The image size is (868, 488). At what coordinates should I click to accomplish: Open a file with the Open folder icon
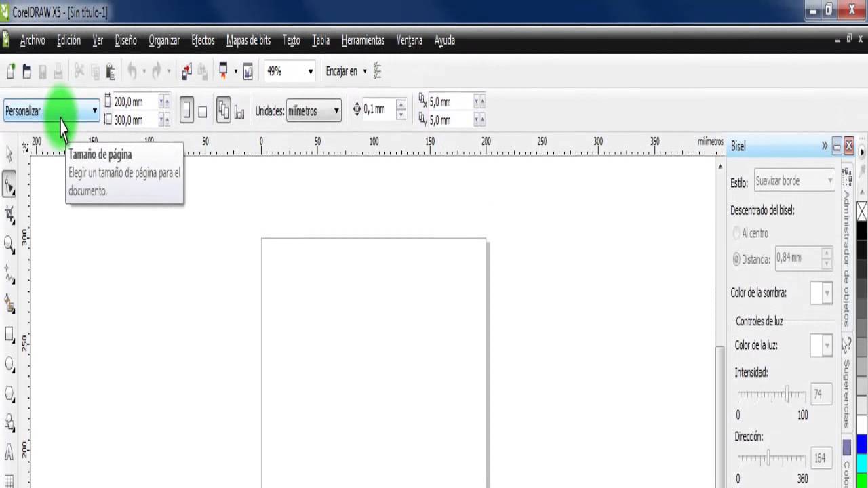(26, 71)
